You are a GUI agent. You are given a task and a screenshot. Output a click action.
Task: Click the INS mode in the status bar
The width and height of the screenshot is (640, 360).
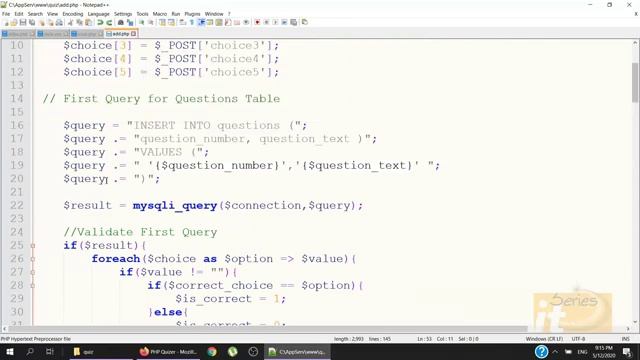[625, 339]
